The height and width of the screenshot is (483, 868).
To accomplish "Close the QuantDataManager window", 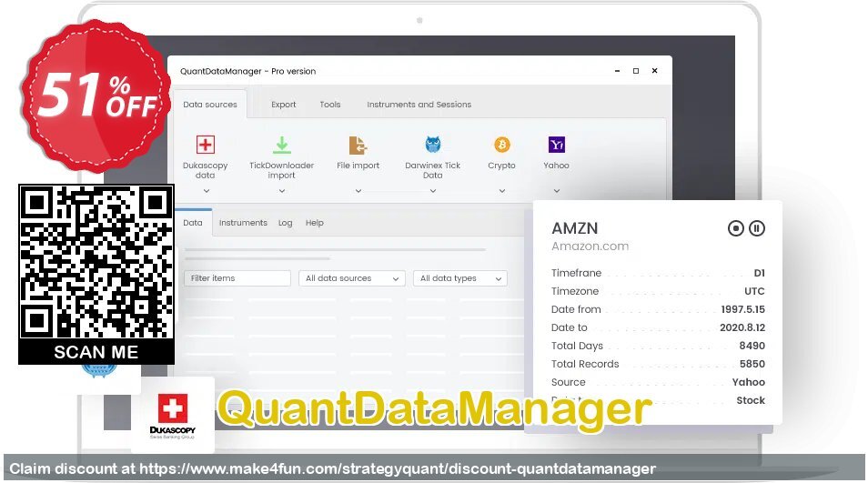I will point(655,71).
